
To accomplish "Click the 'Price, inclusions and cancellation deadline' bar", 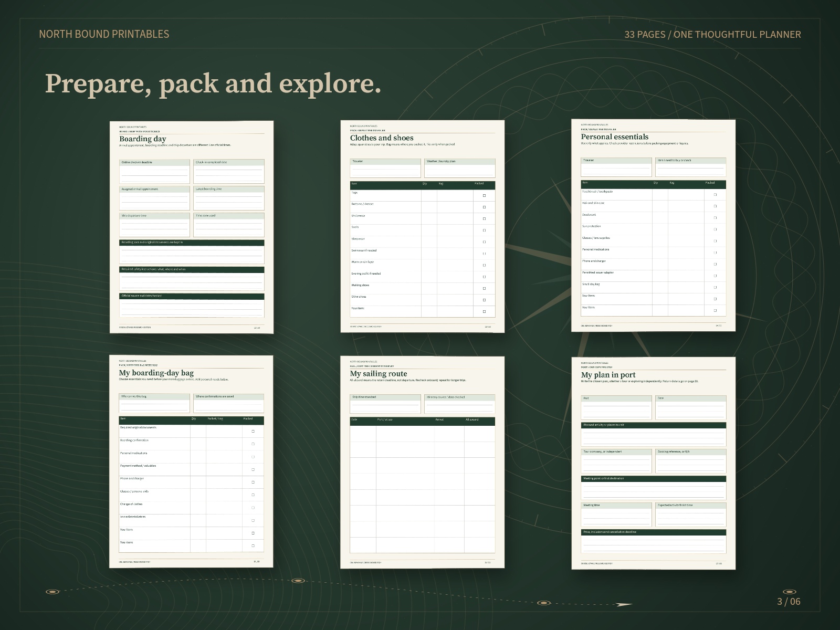I will [654, 532].
